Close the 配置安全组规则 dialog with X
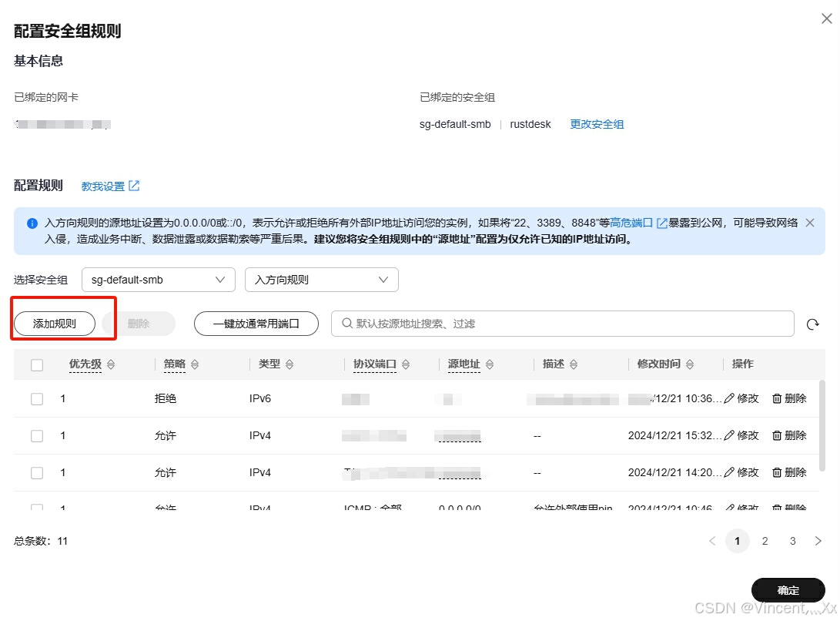Image resolution: width=840 pixels, height=621 pixels. click(x=826, y=18)
